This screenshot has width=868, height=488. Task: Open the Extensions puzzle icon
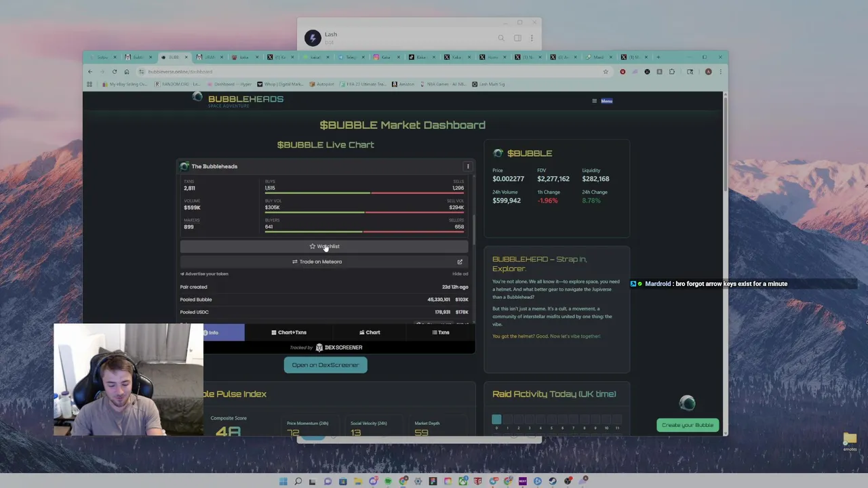tap(671, 71)
